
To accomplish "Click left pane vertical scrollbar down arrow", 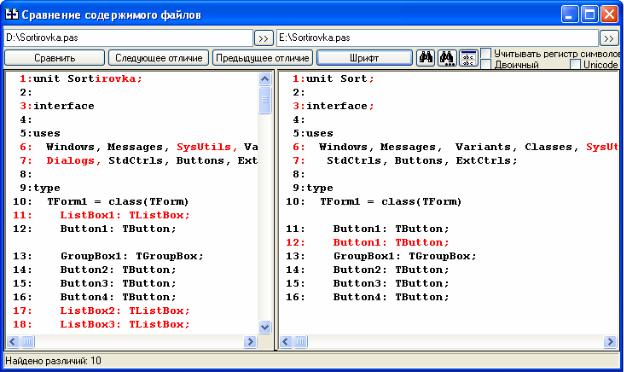I will pos(265,327).
